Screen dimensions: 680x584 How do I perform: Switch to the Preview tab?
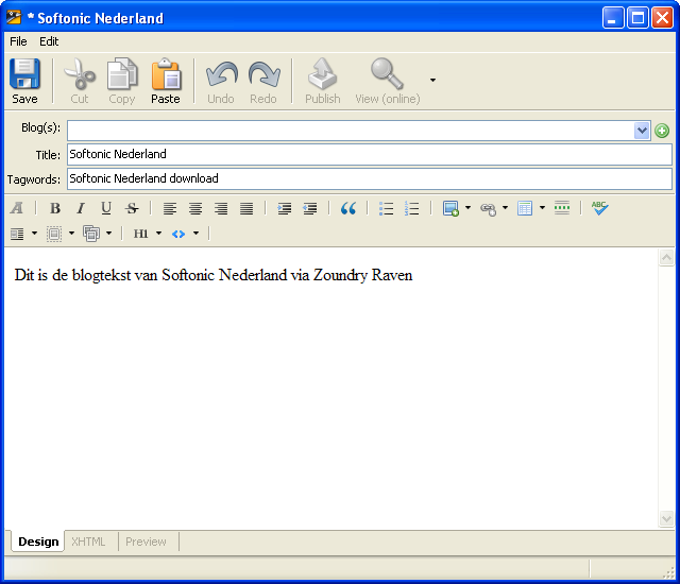pyautogui.click(x=146, y=542)
